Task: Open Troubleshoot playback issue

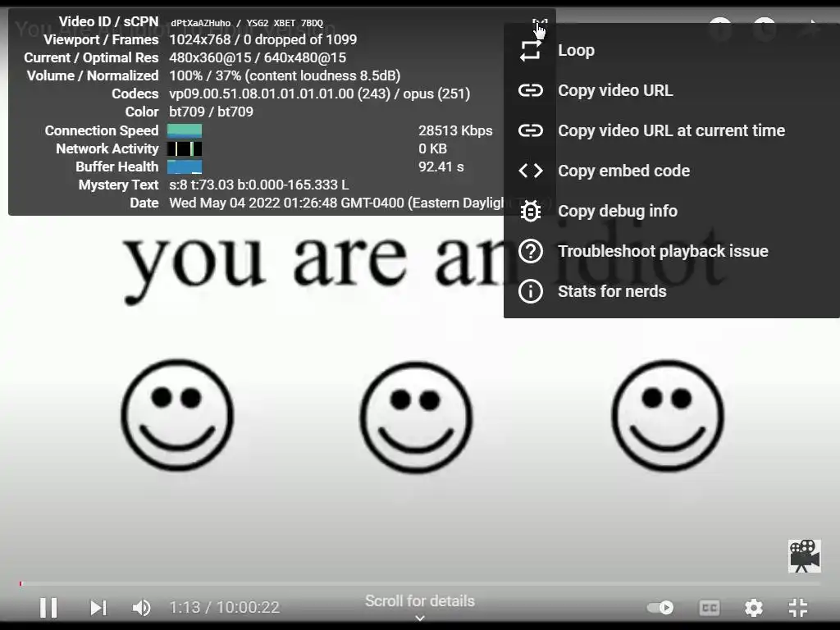Action: point(671,251)
